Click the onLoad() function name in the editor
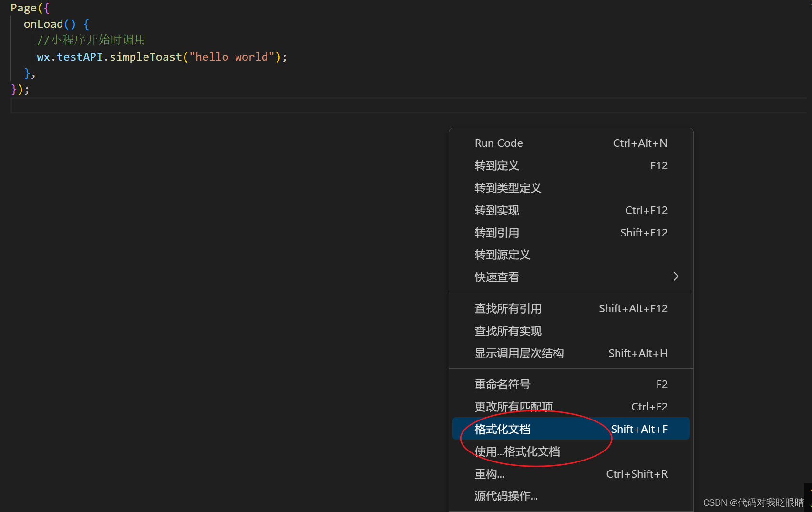This screenshot has width=812, height=512. pyautogui.click(x=43, y=24)
